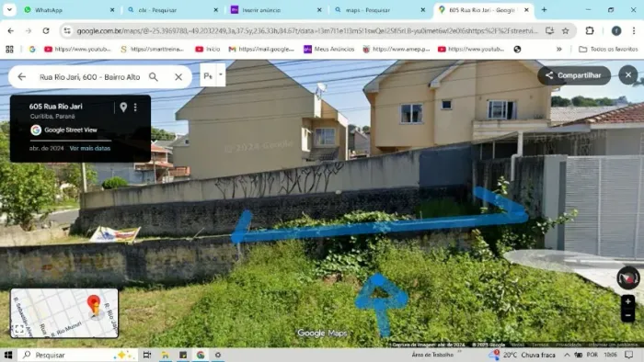Open the Todos os favoritos folder
This screenshot has width=644, height=362.
(x=608, y=50)
